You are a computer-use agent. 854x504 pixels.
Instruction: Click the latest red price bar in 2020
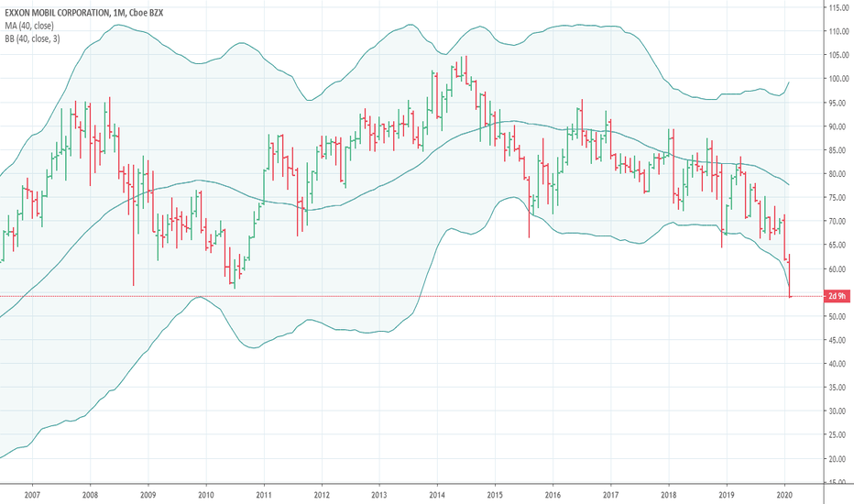(790, 275)
